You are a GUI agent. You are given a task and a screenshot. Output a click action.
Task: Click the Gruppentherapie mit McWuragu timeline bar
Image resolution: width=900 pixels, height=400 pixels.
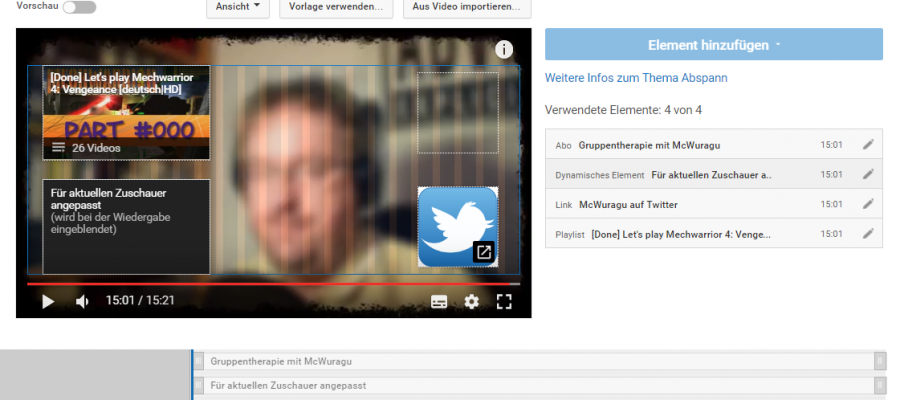point(540,361)
